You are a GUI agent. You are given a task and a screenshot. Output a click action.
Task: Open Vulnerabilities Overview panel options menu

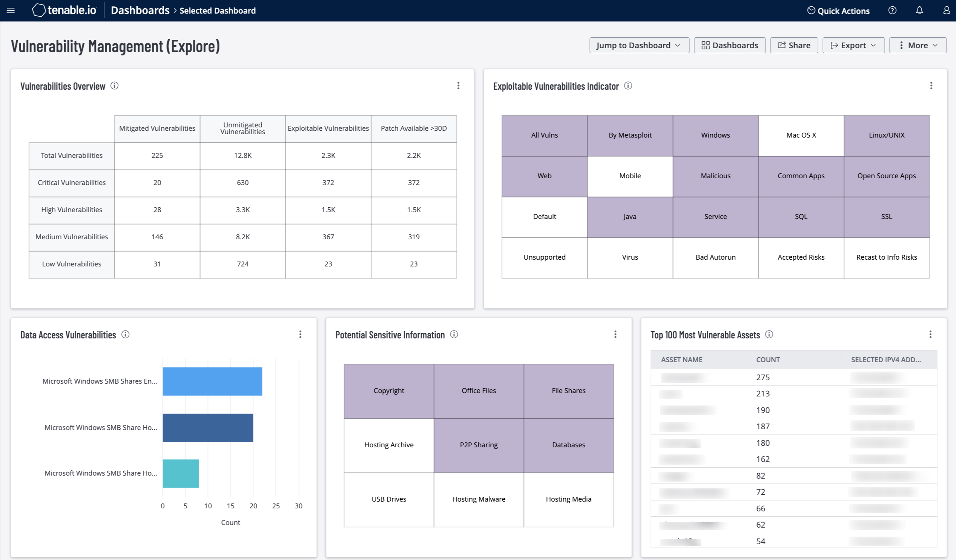point(458,85)
